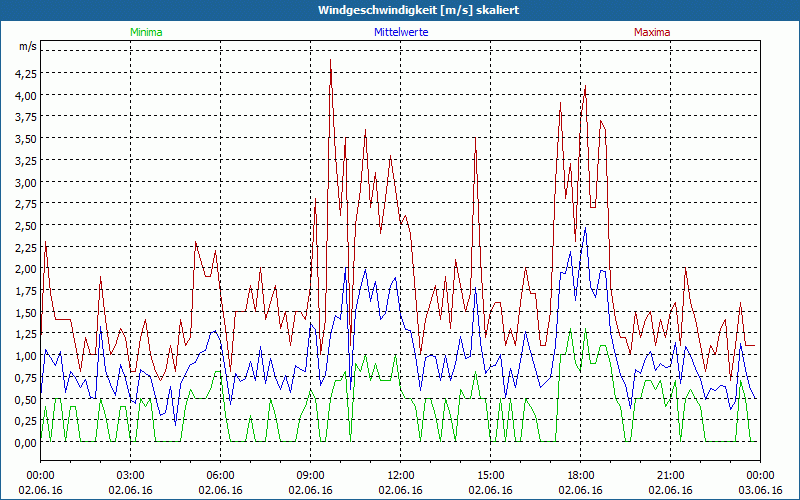Click the 2,50 y-axis value
800x500 pixels.
[26, 226]
